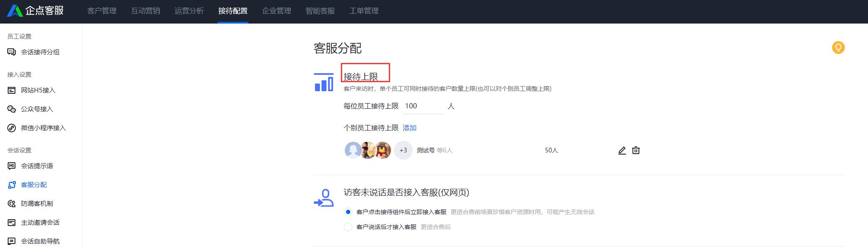The image size is (868, 250).
Task: Open the 企业管理 tab
Action: [277, 11]
